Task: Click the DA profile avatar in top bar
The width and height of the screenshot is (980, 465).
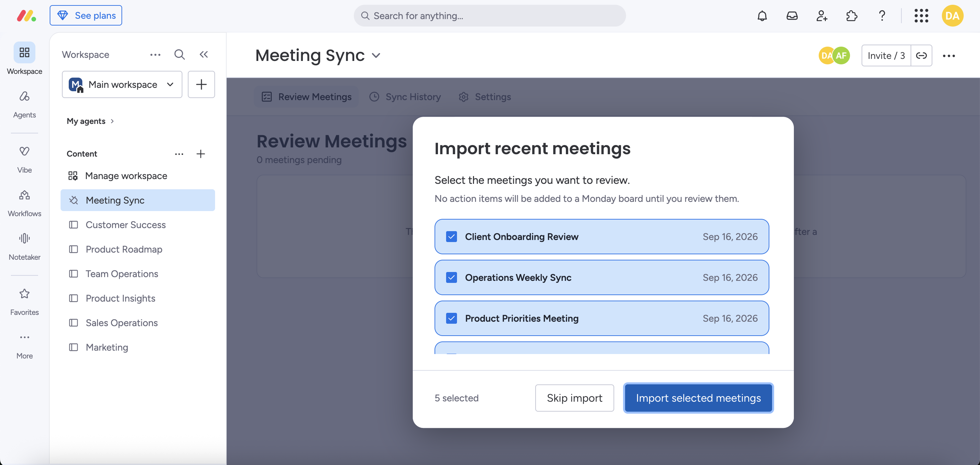Action: tap(952, 16)
